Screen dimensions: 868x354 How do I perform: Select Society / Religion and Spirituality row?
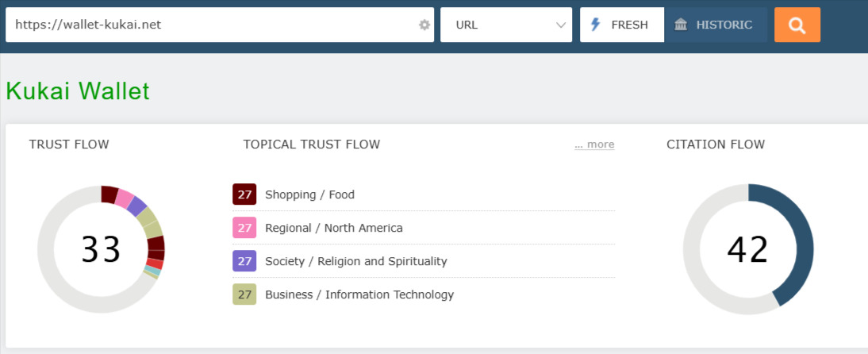click(355, 261)
